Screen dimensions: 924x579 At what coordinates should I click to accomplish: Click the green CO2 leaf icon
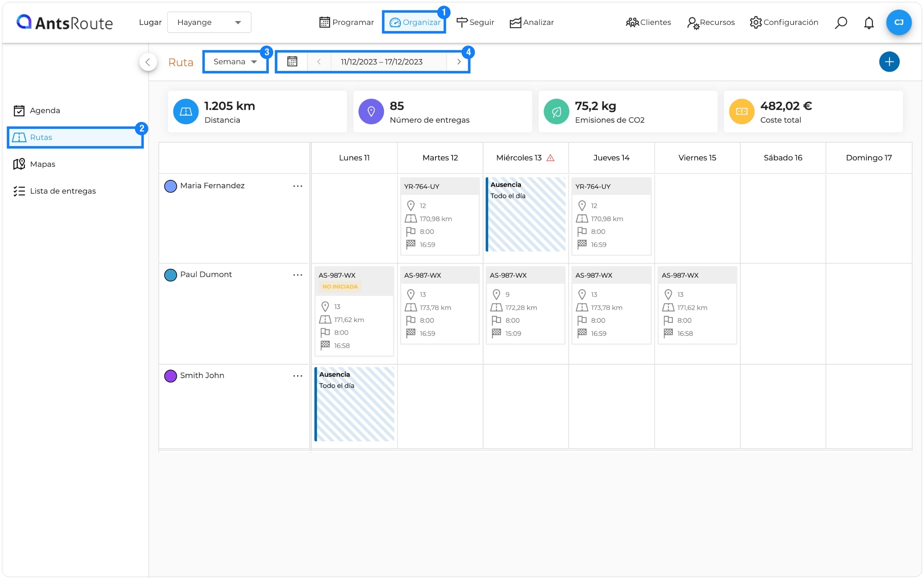click(556, 112)
